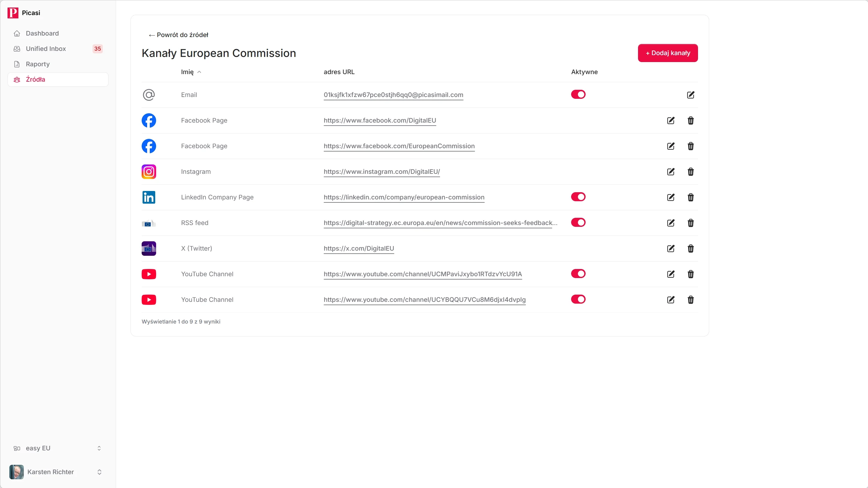Toggle the Email channel active switch
This screenshot has height=488, width=868.
click(578, 95)
